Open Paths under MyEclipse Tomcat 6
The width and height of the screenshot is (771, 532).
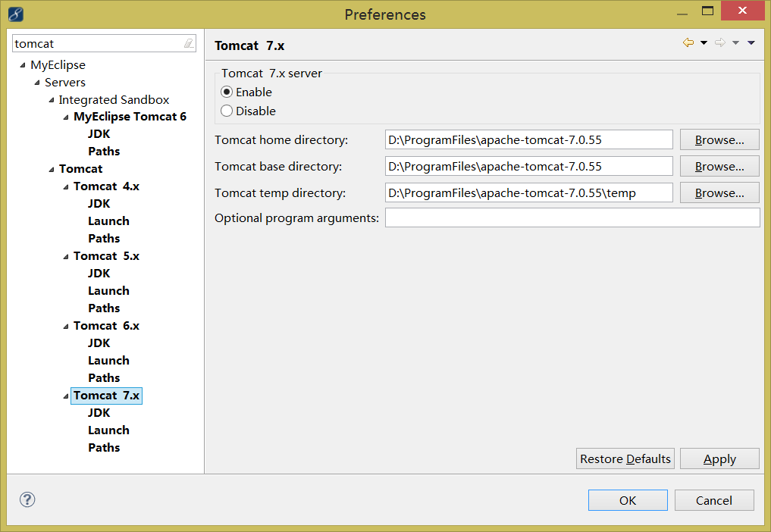[104, 151]
